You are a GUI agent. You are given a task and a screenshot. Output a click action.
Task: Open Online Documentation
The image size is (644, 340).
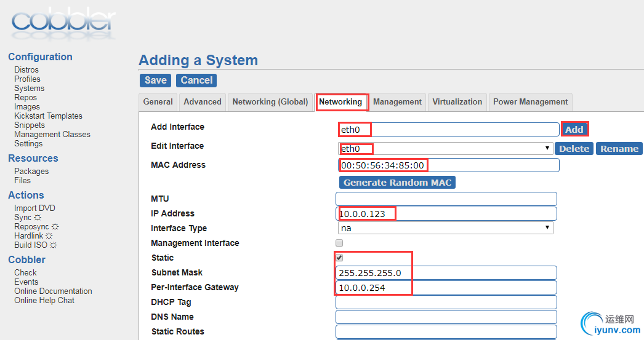click(x=53, y=291)
